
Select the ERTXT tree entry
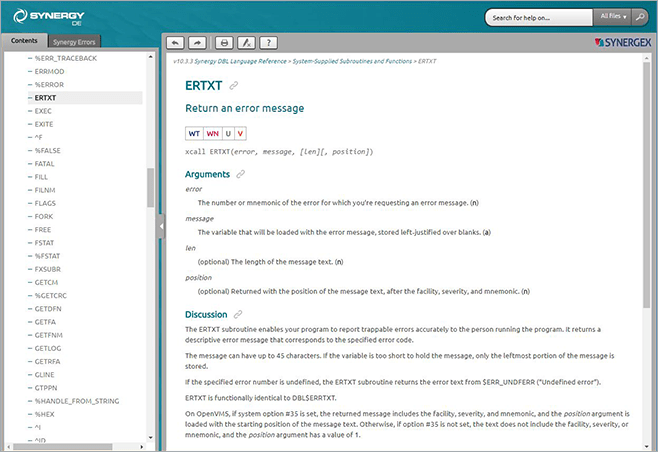[45, 98]
